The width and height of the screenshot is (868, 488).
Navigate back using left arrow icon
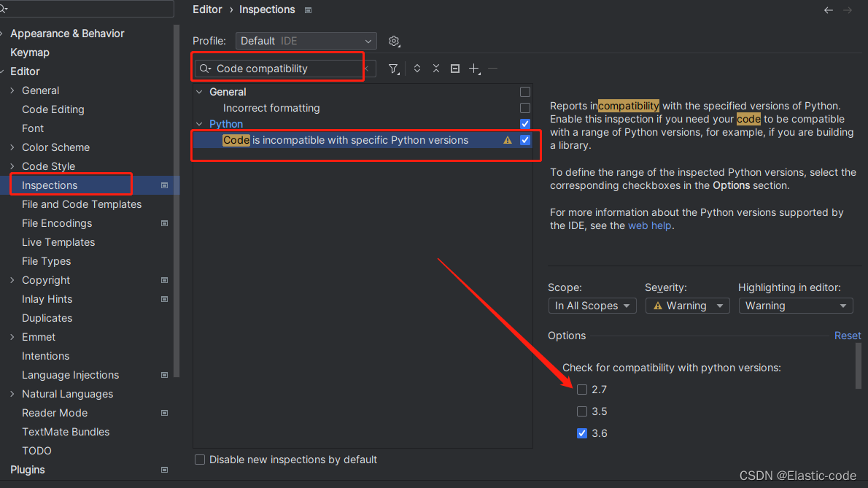(x=828, y=10)
